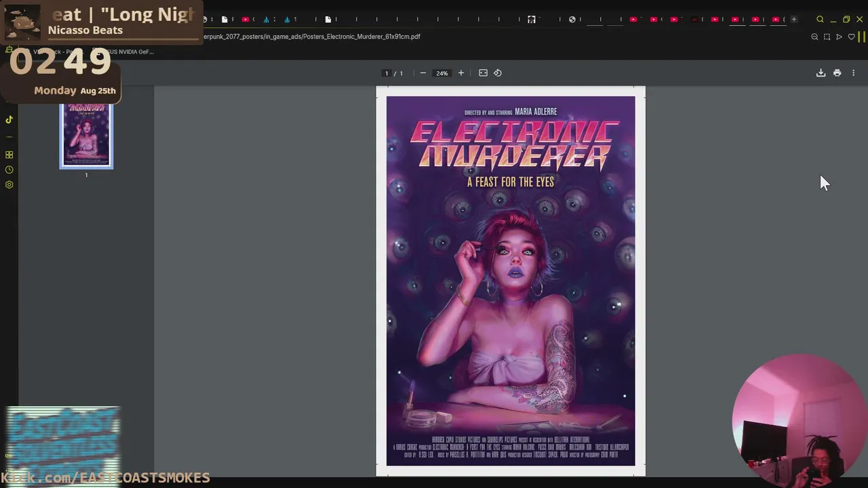This screenshot has height=488, width=868.
Task: Click the MARIA ADLERRE name on poster
Action: [x=536, y=112]
